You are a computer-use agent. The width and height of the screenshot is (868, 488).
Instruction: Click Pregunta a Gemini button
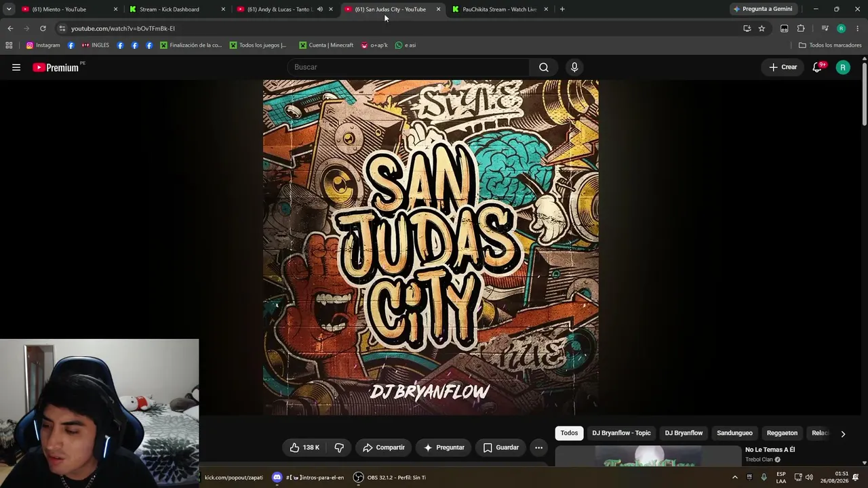(763, 9)
